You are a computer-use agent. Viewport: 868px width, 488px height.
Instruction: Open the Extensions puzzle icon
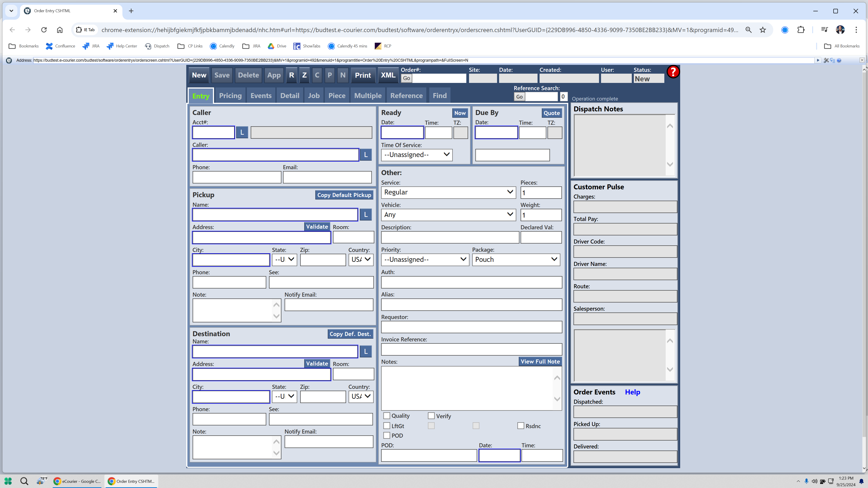point(801,30)
